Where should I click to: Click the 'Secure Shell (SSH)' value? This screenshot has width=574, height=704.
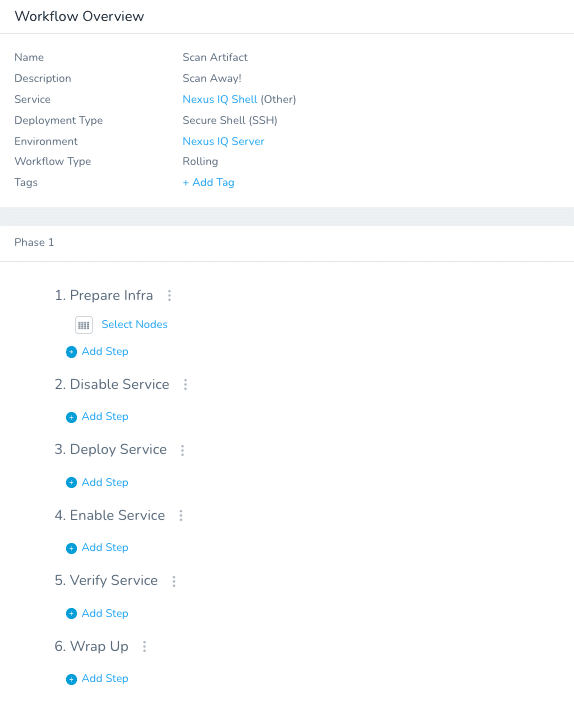point(230,120)
